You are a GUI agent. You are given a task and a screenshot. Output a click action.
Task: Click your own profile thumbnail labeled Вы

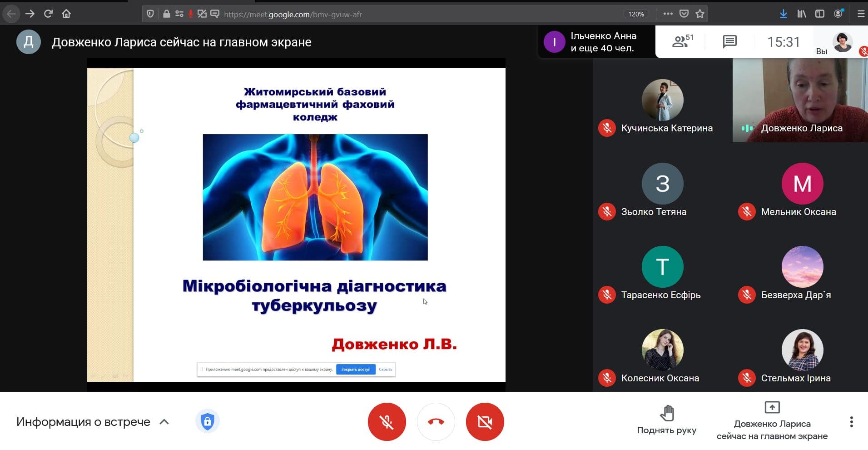pos(843,42)
